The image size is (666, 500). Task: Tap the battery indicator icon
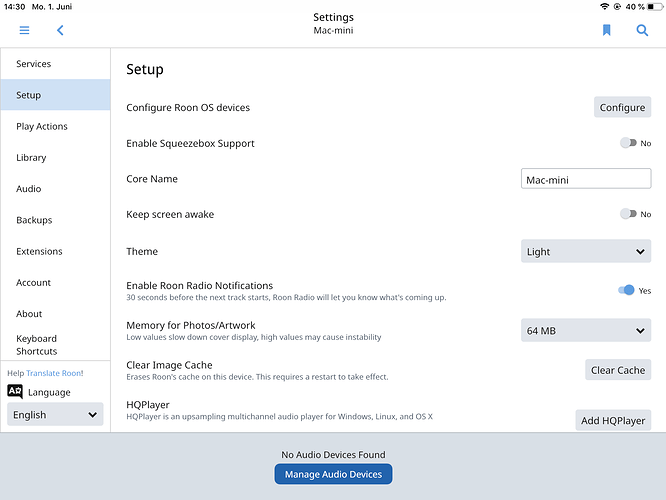coord(655,6)
